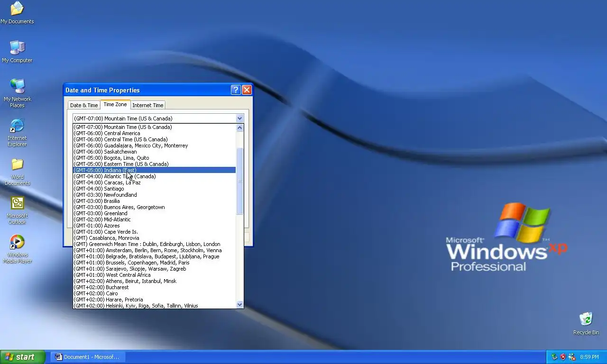Click the list scrollbar up arrow
This screenshot has width=607, height=364.
tap(239, 127)
